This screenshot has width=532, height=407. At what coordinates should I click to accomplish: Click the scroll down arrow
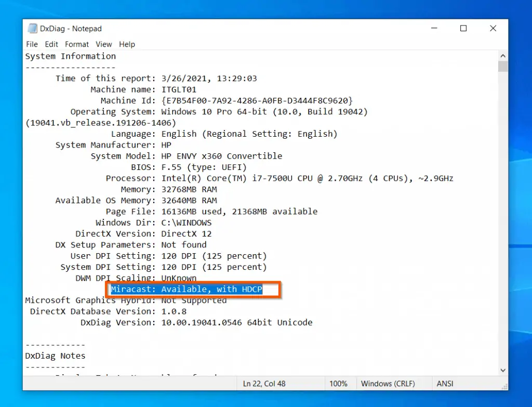(x=503, y=370)
